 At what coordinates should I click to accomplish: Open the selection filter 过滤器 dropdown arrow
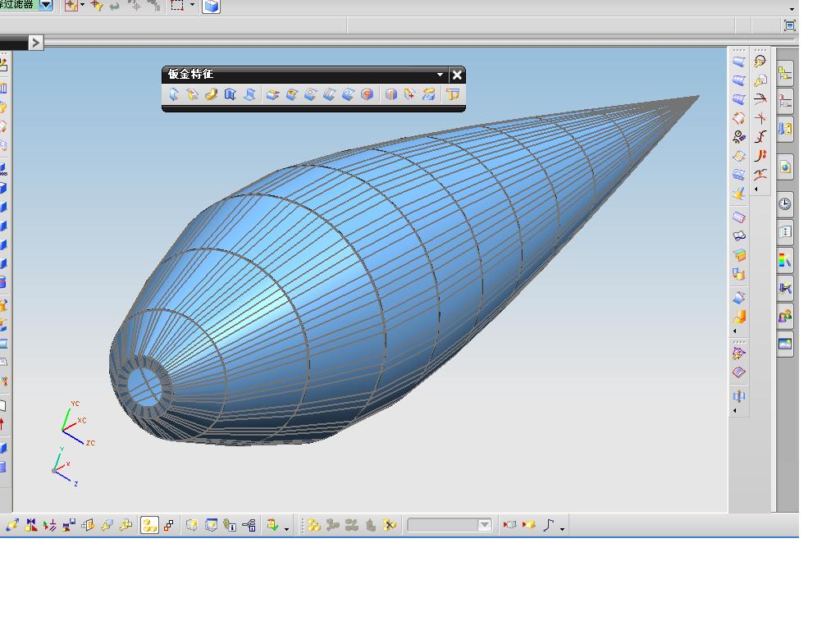coord(46,5)
